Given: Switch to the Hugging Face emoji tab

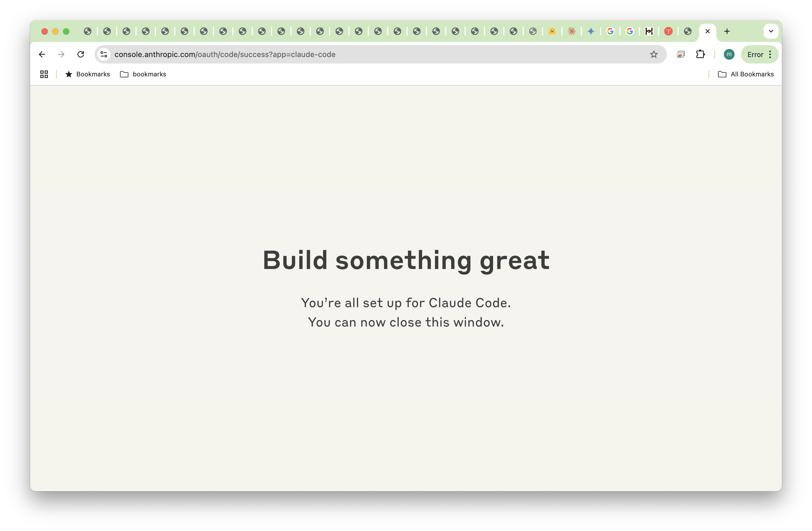Looking at the screenshot, I should click(552, 31).
